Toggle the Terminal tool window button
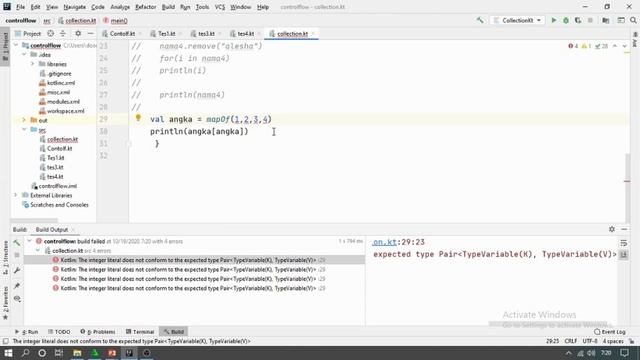Image resolution: width=640 pixels, height=360 pixels. [140, 332]
